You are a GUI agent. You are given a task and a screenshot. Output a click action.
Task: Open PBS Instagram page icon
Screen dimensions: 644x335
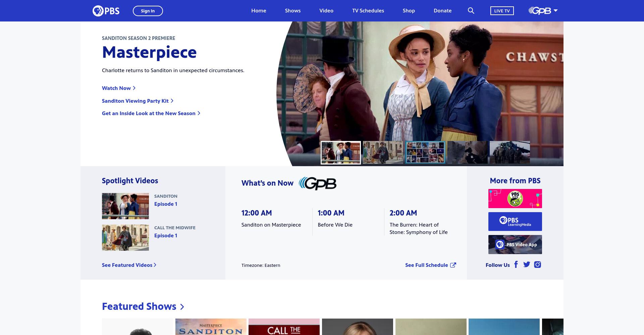click(x=538, y=265)
